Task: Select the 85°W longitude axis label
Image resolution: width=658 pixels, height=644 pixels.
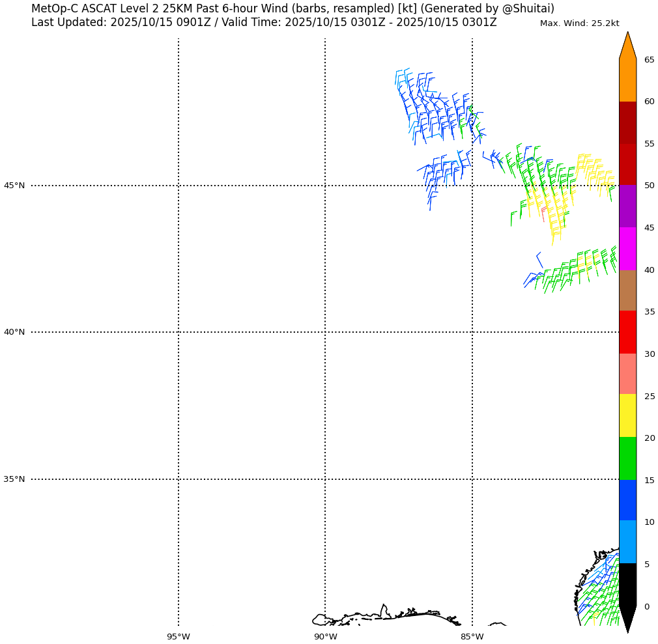Action: 472,637
